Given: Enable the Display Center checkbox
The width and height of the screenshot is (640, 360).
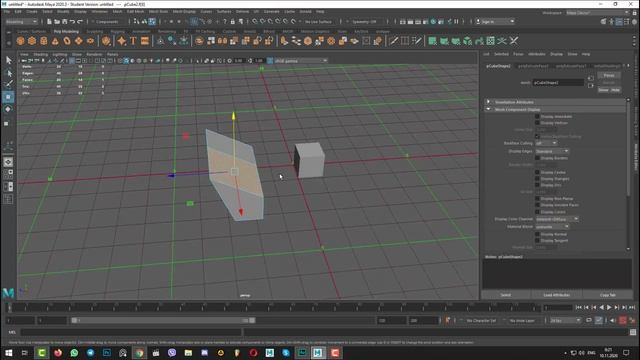Looking at the screenshot, I should pyautogui.click(x=537, y=172).
